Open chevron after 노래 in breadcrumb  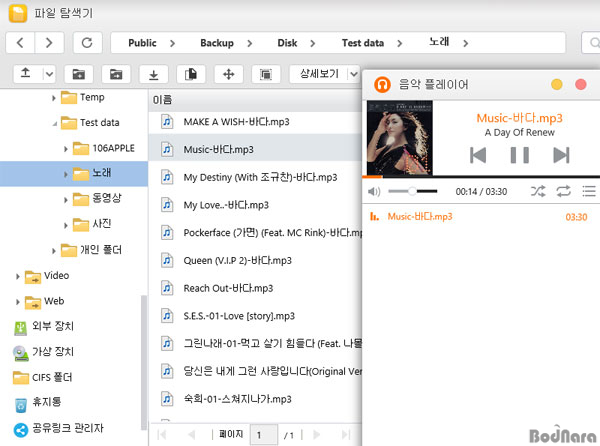pos(465,43)
